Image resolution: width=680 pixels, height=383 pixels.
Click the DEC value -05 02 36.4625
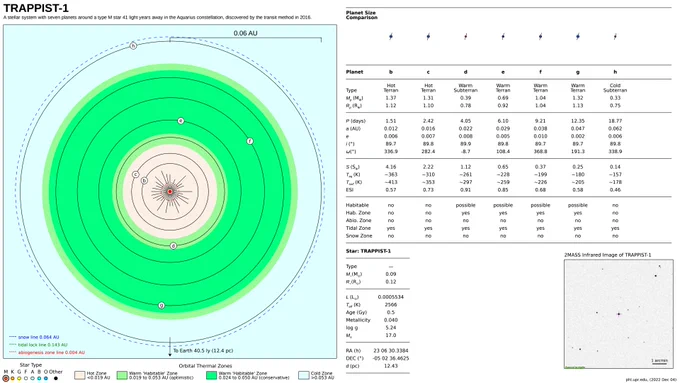tap(391, 358)
